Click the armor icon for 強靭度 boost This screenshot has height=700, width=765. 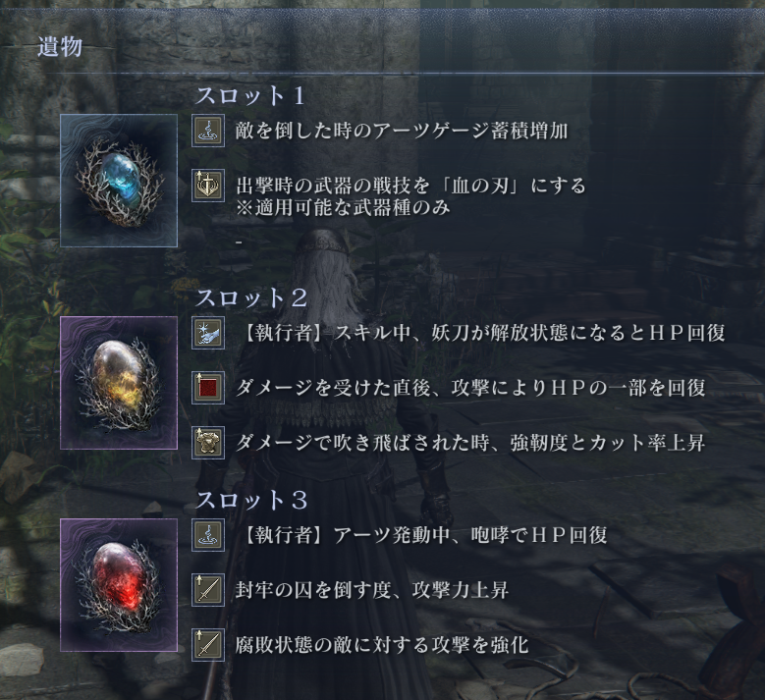(208, 443)
